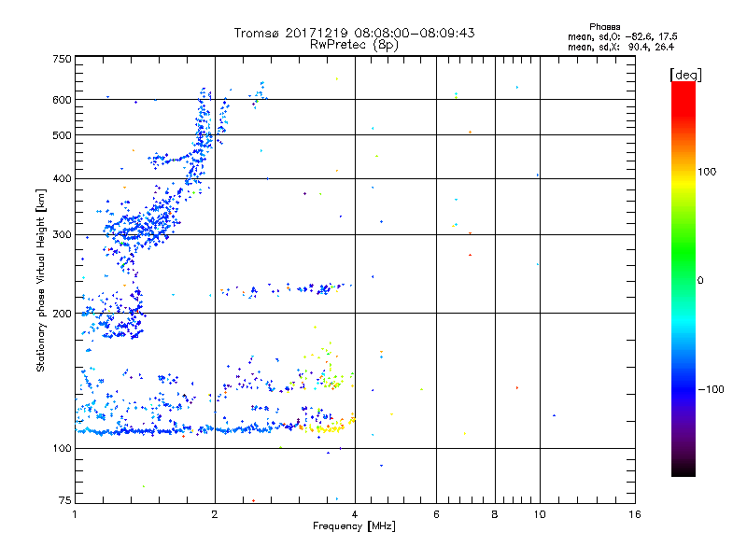The image size is (747, 560).
Task: Click the 'Phases' header text
Action: coord(604,27)
